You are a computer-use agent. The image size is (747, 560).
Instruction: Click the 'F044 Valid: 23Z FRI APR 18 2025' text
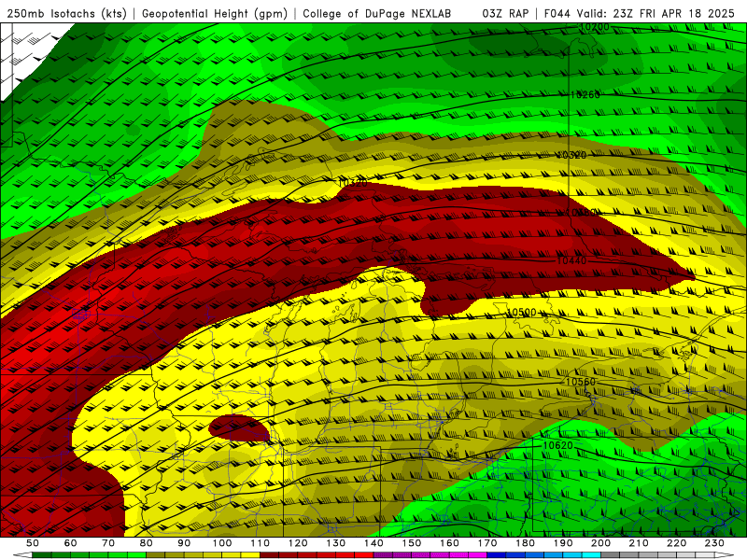tap(640, 14)
